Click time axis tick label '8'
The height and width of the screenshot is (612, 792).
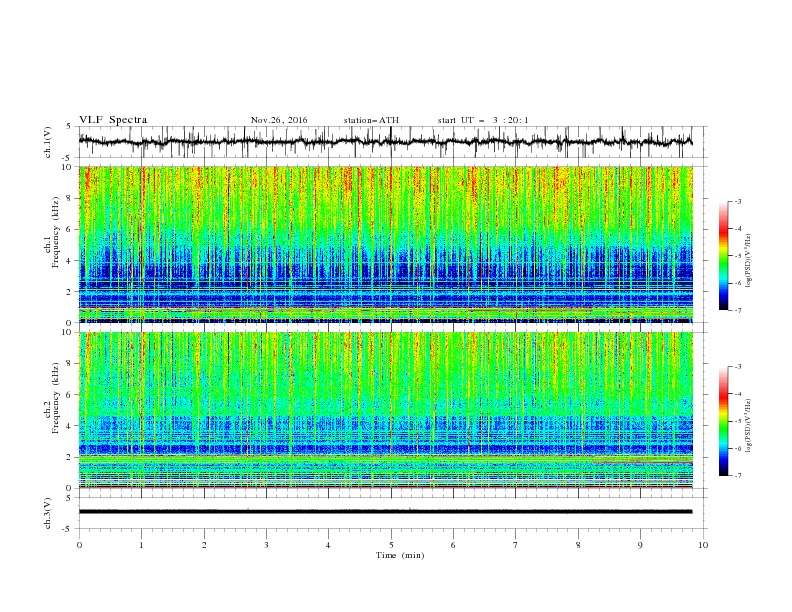[x=578, y=545]
